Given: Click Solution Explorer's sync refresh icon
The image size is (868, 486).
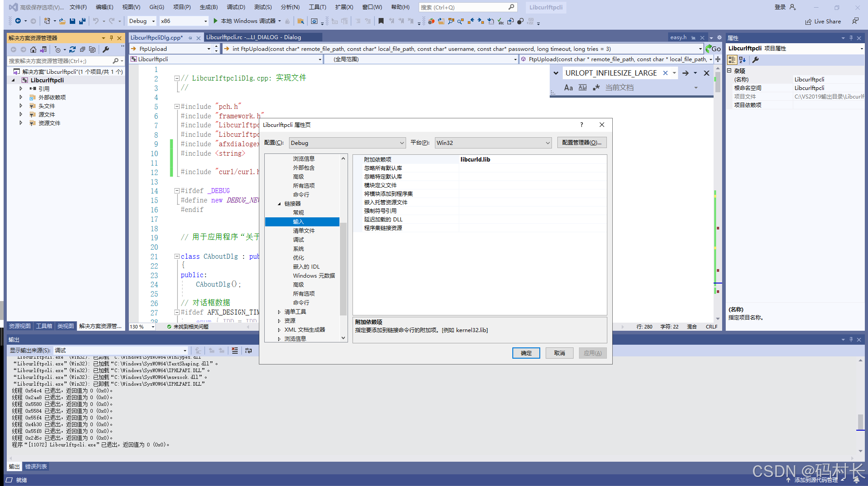Looking at the screenshot, I should pyautogui.click(x=72, y=49).
